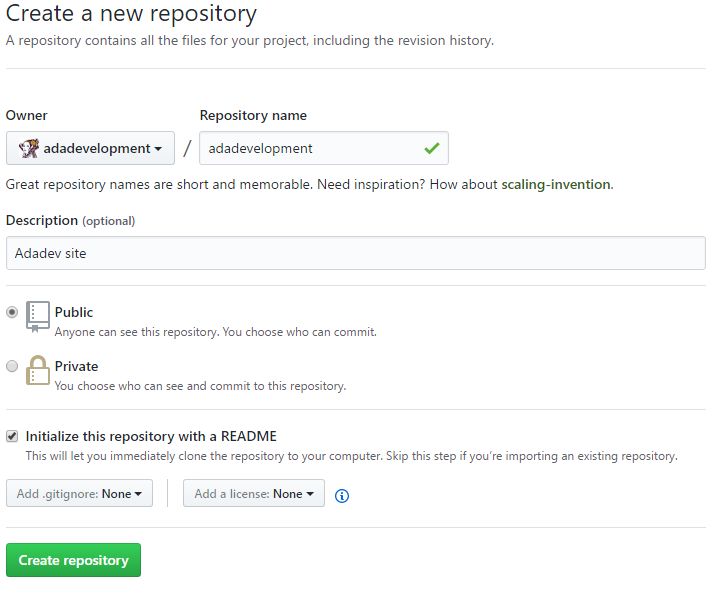Viewport: 713px width, 597px height.
Task: Click the Private repository lock icon
Action: pos(38,370)
